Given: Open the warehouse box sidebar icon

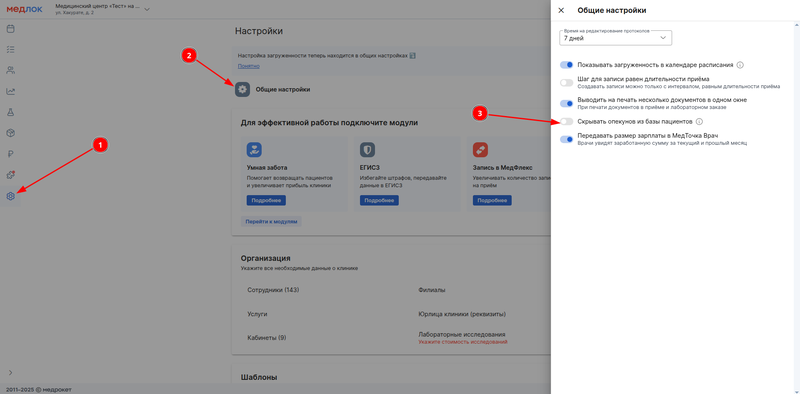Looking at the screenshot, I should [x=10, y=133].
